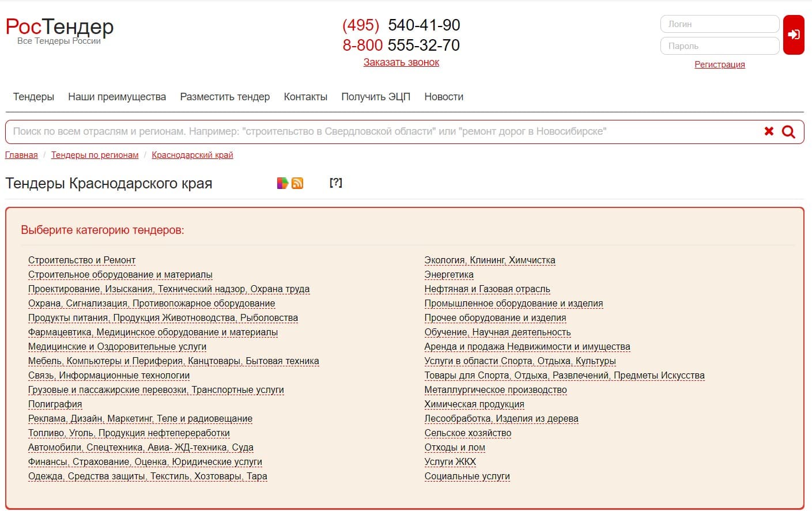Click into the main tender search box

(x=380, y=132)
